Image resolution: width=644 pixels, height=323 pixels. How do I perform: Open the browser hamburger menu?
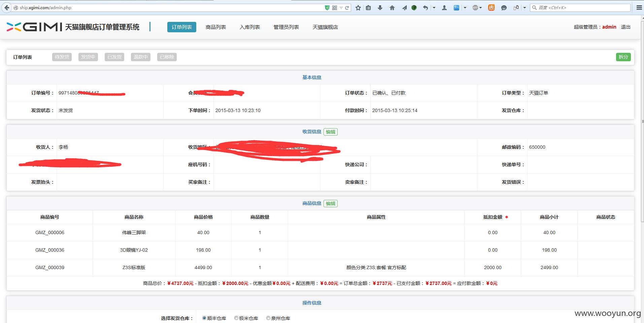pyautogui.click(x=639, y=8)
